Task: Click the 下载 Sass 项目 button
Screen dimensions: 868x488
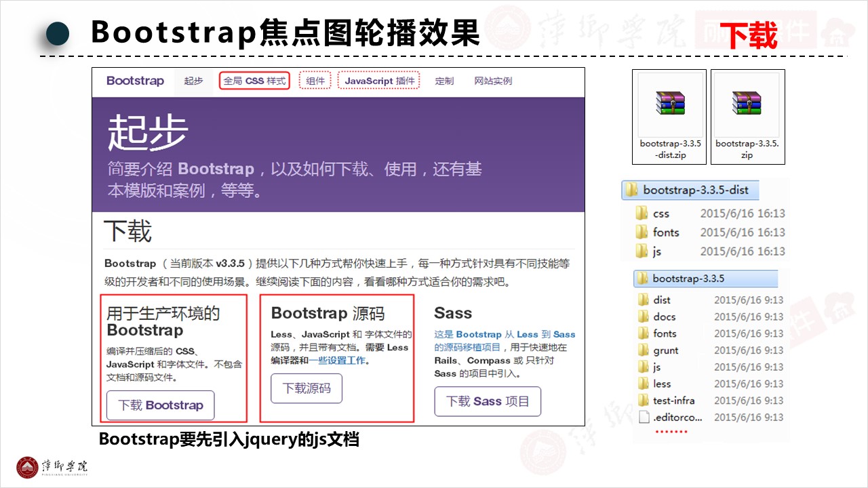Action: tap(488, 401)
